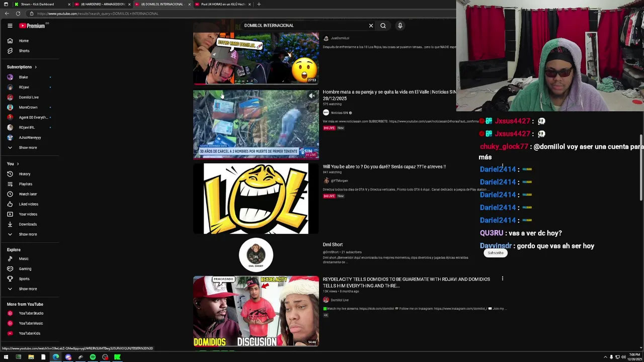This screenshot has width=644, height=362.
Task: Open the Noticias SIN channel link
Action: pyautogui.click(x=339, y=113)
